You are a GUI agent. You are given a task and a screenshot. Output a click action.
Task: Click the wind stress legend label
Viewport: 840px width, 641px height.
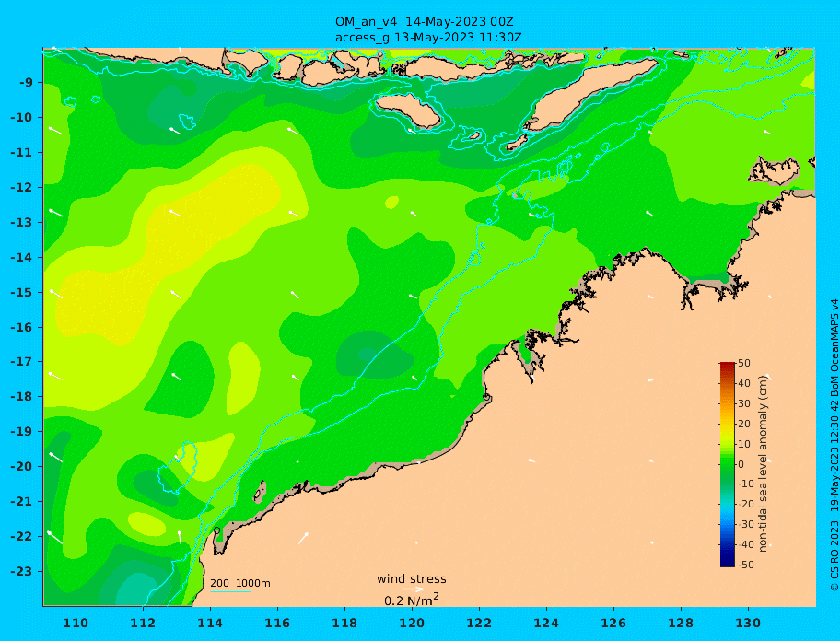pos(412,579)
